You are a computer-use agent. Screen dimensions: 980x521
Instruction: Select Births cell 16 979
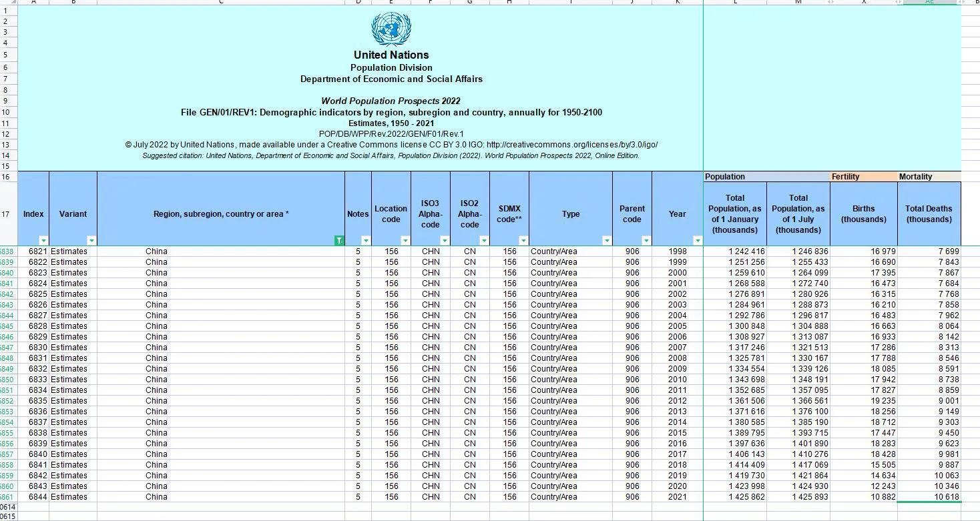point(863,251)
